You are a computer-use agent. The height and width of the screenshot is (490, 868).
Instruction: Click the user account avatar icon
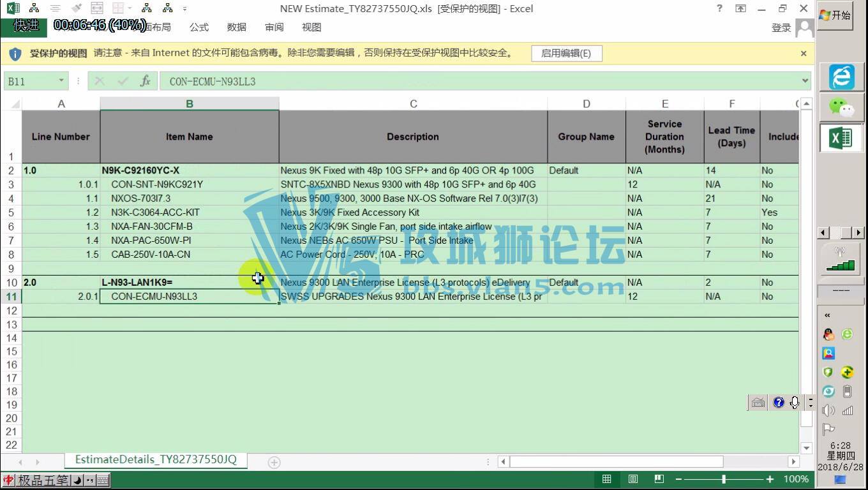(x=805, y=27)
